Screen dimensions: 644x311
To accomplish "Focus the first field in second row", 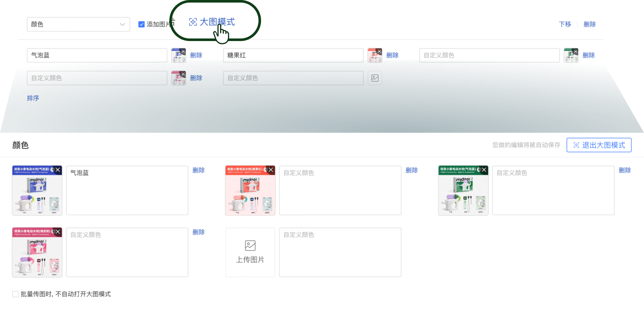I will tap(97, 78).
